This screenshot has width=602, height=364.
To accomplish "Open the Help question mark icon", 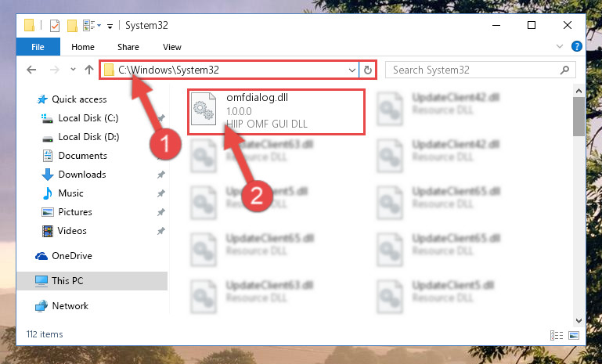I will (577, 46).
